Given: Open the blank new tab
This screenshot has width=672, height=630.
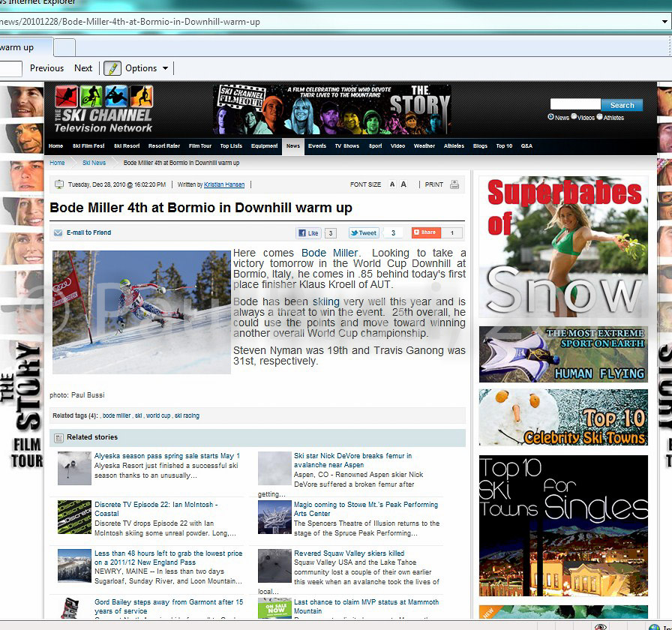Looking at the screenshot, I should point(64,47).
